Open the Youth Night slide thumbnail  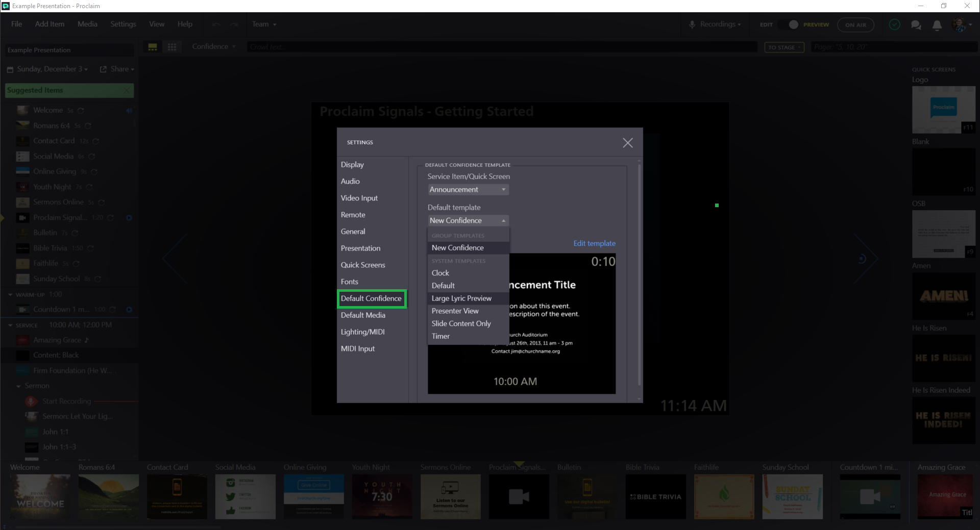[382, 497]
